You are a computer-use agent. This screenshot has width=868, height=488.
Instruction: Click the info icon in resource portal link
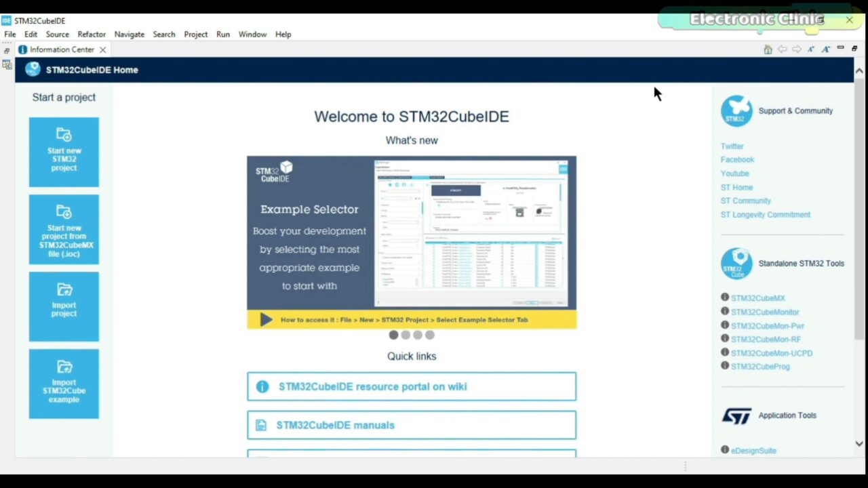pyautogui.click(x=262, y=386)
